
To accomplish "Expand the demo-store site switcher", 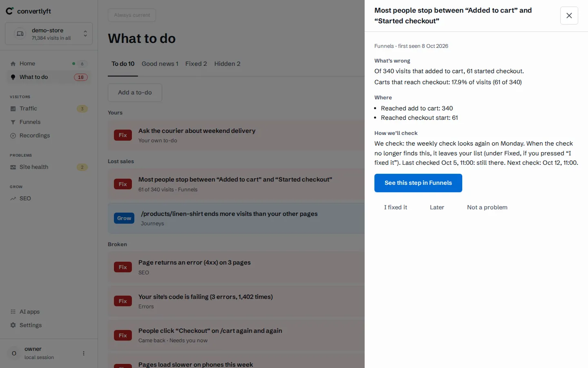I will point(85,34).
